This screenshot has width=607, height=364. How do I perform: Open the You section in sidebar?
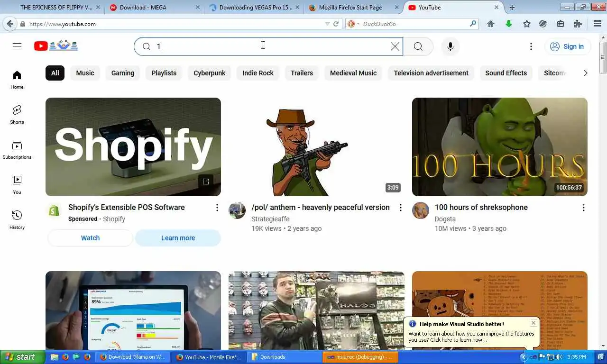point(17,185)
